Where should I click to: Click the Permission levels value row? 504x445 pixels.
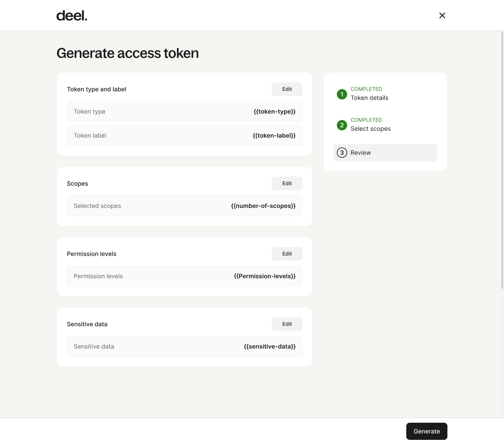pyautogui.click(x=184, y=276)
